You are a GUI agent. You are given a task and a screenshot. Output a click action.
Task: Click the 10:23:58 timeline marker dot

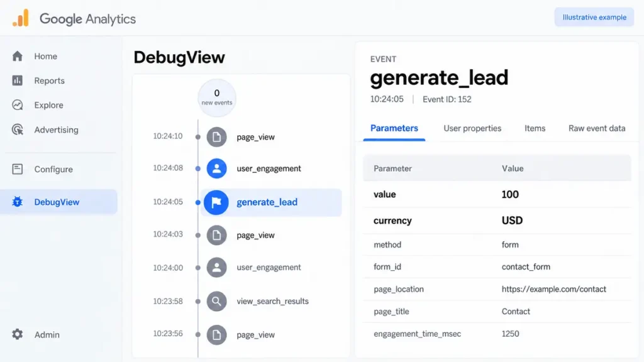tap(198, 301)
